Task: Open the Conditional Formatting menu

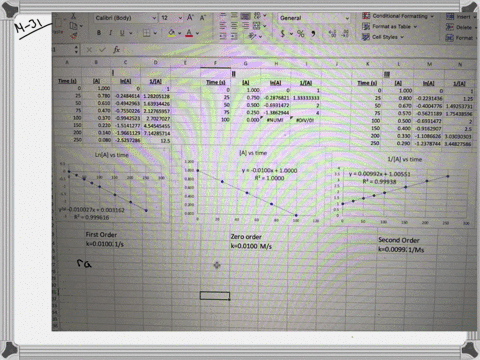Action: pyautogui.click(x=398, y=16)
